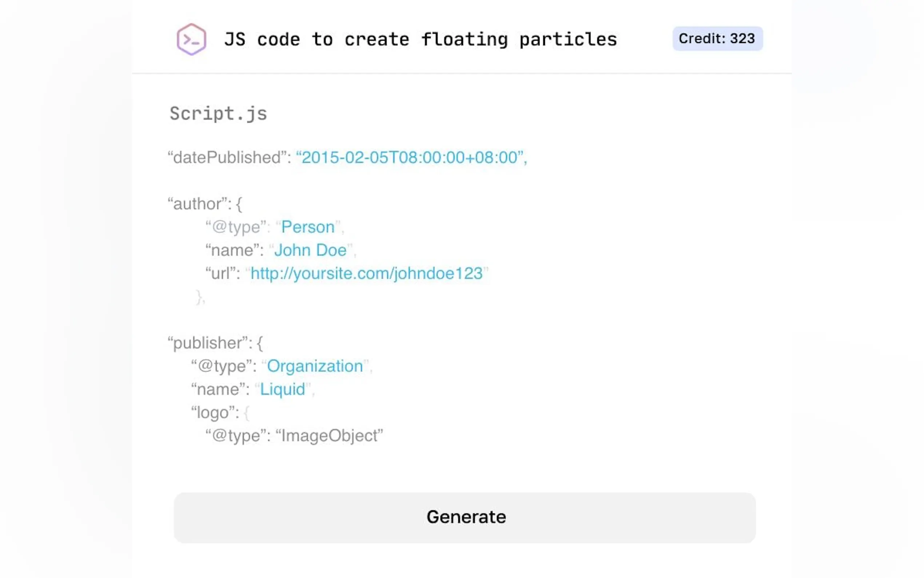Screen dimensions: 924x578
Task: Click the Person type value
Action: [x=307, y=227]
